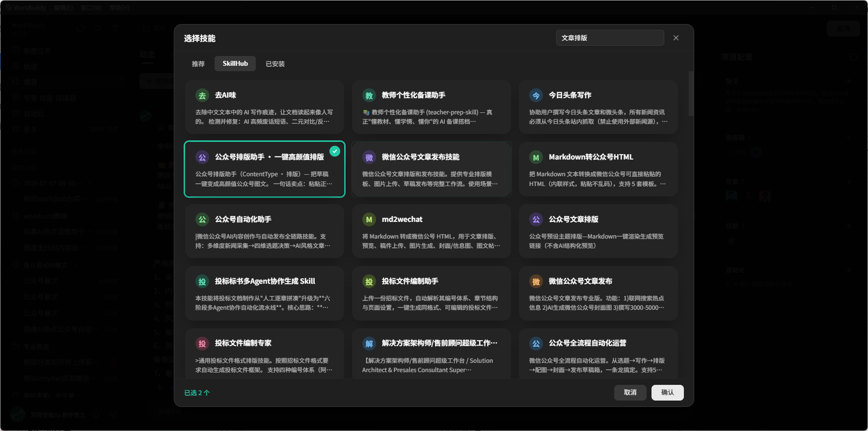This screenshot has width=868, height=431.
Task: Select 教师个性化备课助手 title text
Action: [x=413, y=95]
